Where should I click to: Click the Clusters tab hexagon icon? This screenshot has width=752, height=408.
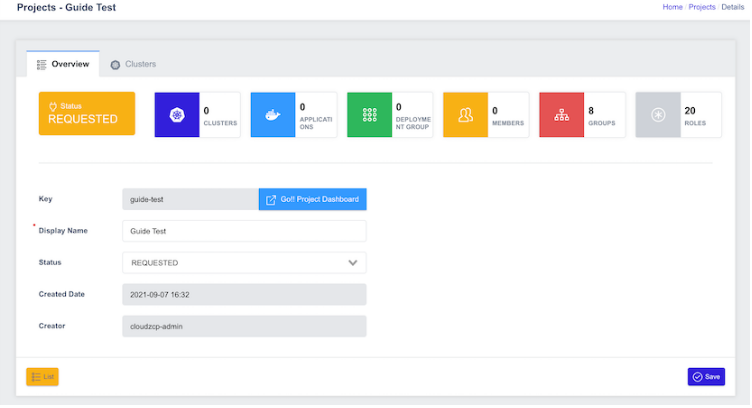pyautogui.click(x=115, y=65)
